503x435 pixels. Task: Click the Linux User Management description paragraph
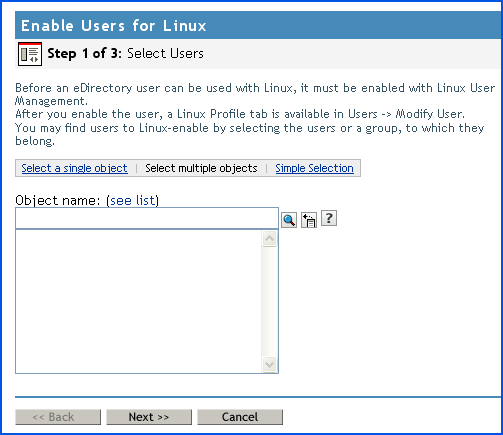(x=255, y=114)
